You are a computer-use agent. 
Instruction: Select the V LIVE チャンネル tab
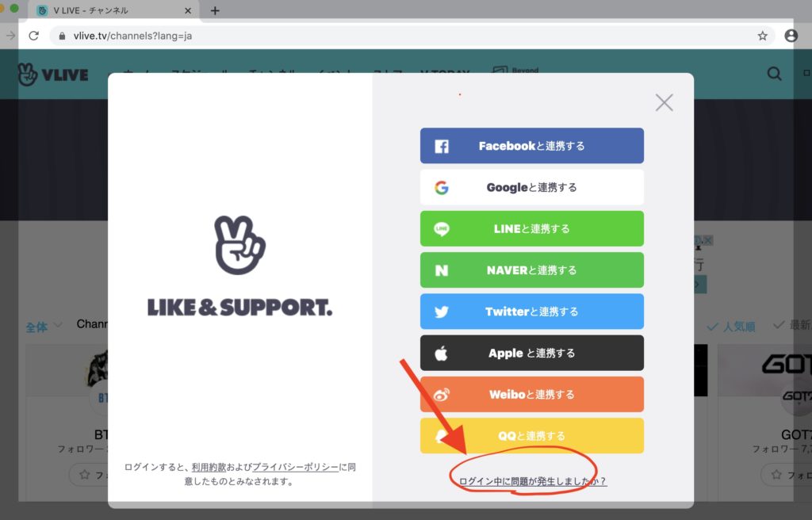[113, 10]
